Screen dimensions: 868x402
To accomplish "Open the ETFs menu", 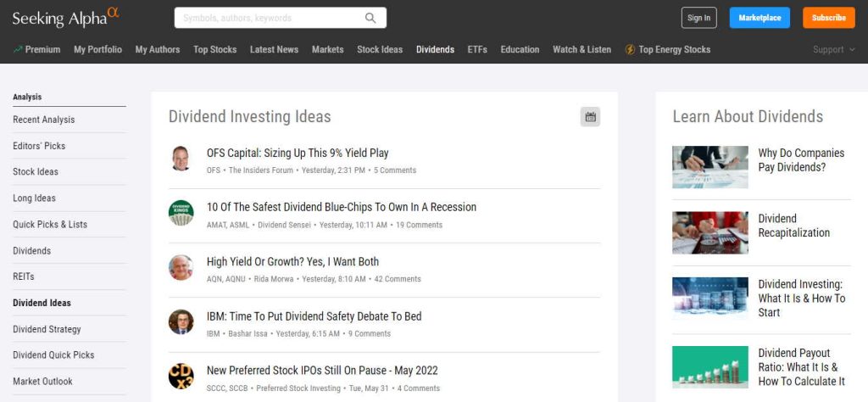I will click(477, 50).
